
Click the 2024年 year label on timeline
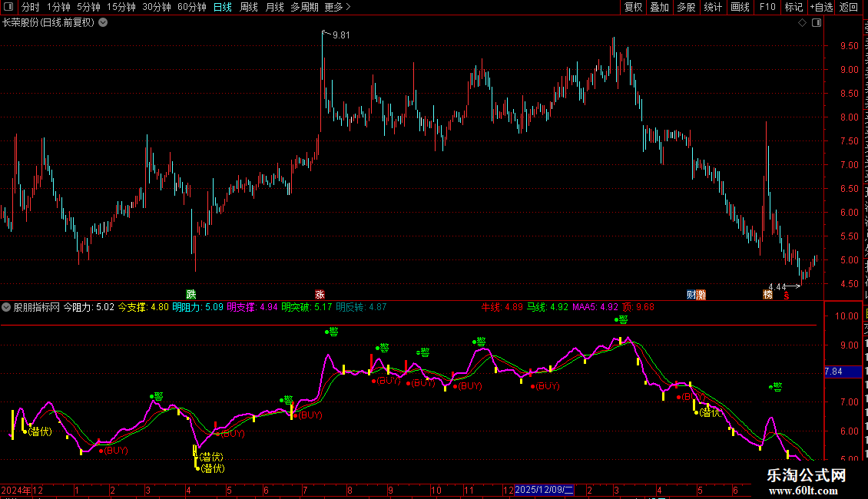tap(16, 490)
